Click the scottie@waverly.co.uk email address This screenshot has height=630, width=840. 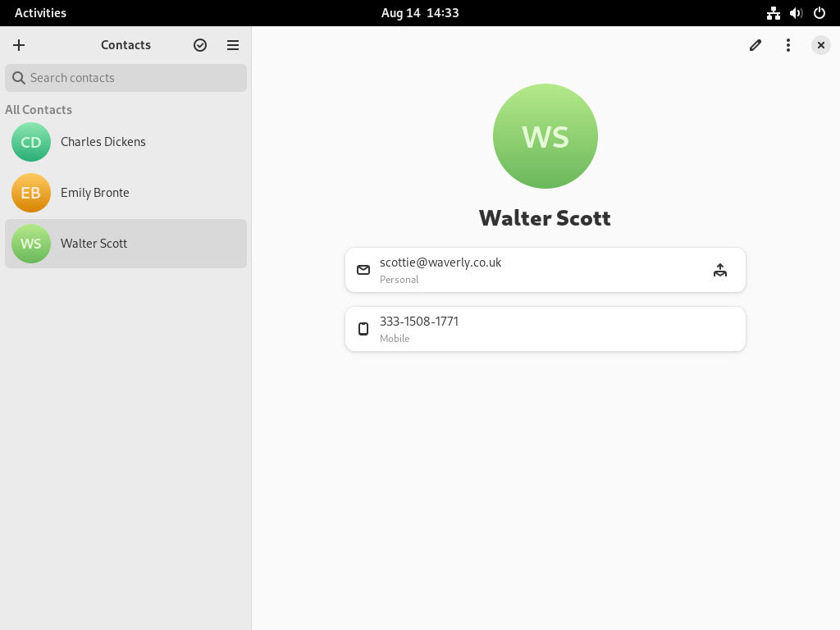pos(441,262)
